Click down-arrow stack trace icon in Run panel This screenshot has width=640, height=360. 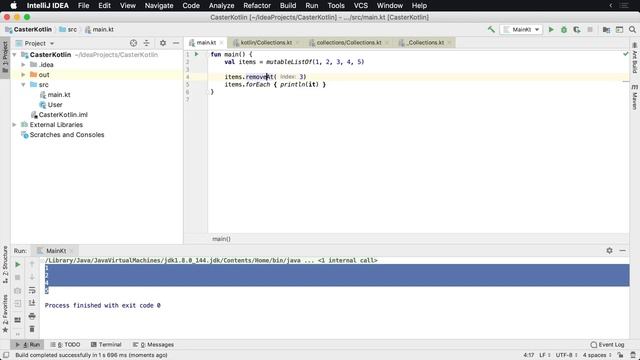32,278
